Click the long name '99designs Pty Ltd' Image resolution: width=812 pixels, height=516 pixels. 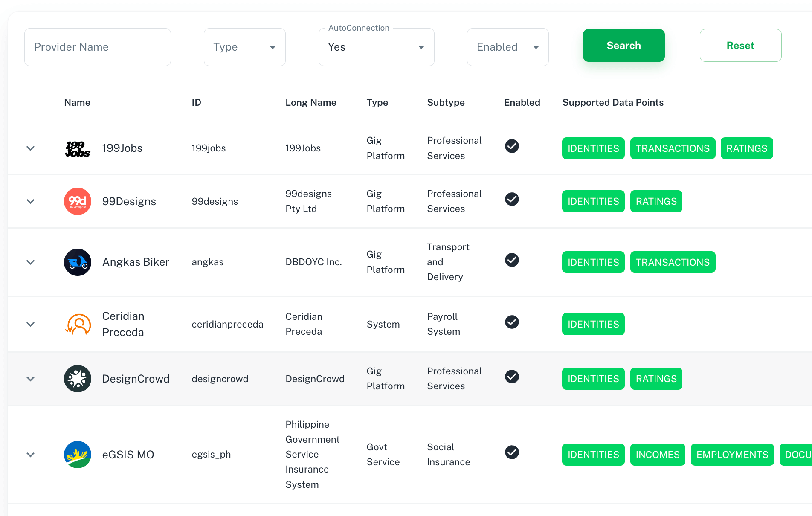click(308, 201)
